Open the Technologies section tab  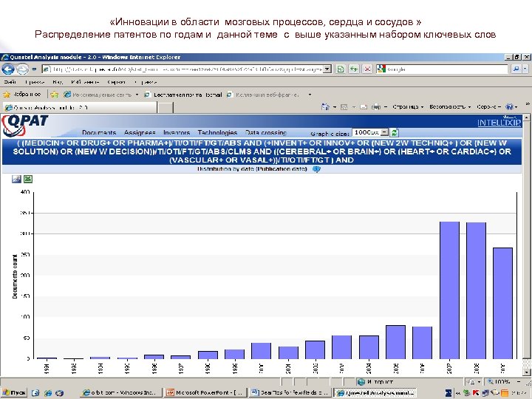click(217, 133)
